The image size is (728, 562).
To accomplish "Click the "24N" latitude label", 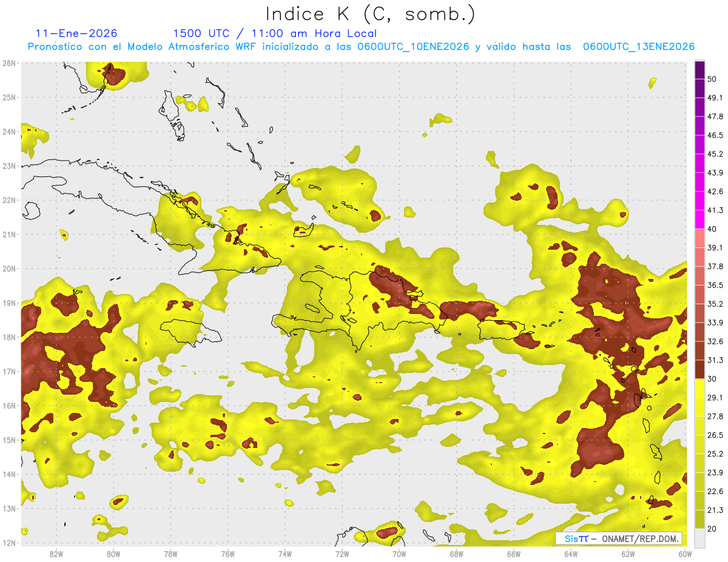I will [x=9, y=132].
